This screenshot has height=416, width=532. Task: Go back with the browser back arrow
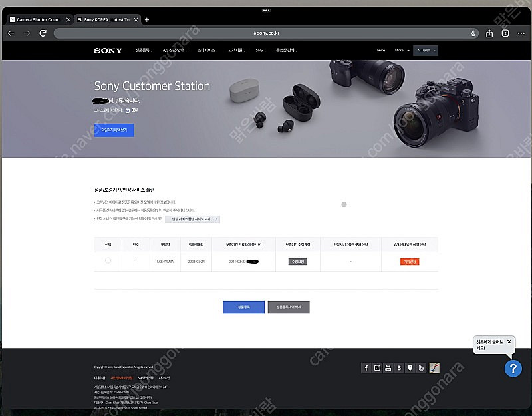11,33
